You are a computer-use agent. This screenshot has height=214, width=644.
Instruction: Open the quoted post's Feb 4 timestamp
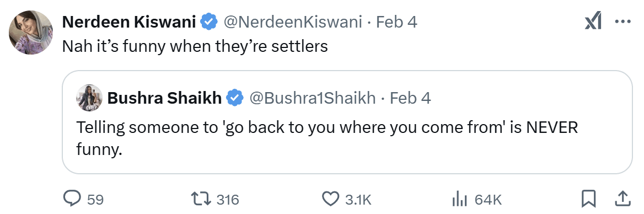pos(410,98)
